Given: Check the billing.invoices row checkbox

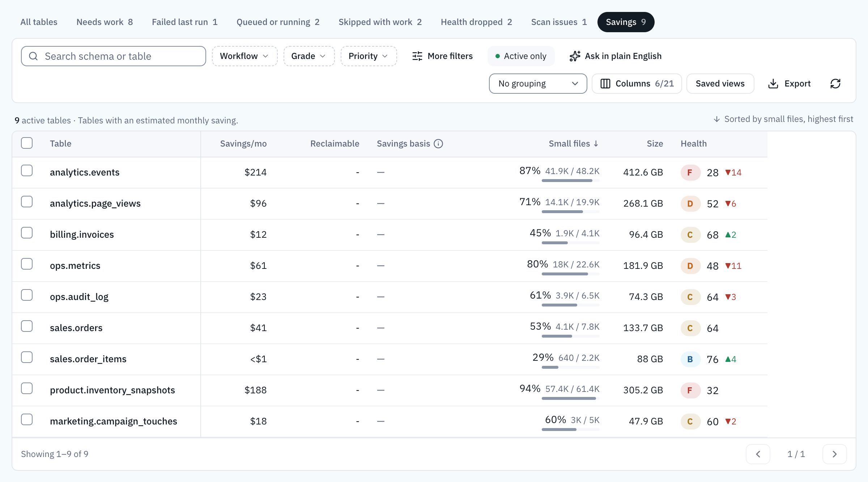Looking at the screenshot, I should tap(27, 233).
